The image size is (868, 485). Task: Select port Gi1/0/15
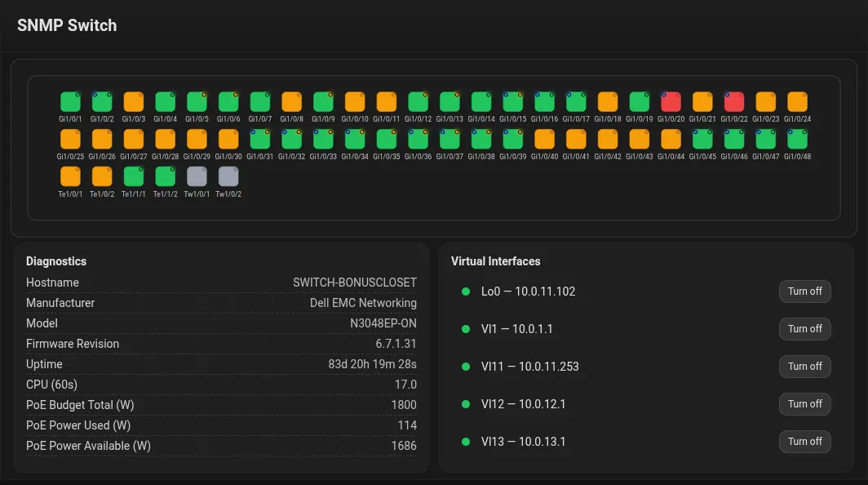pos(512,102)
